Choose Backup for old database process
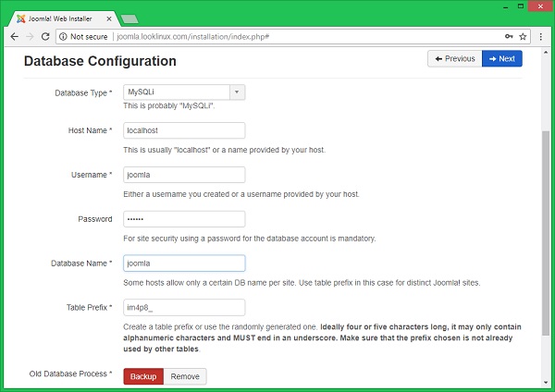Screen dimensions: 555x392 point(143,376)
